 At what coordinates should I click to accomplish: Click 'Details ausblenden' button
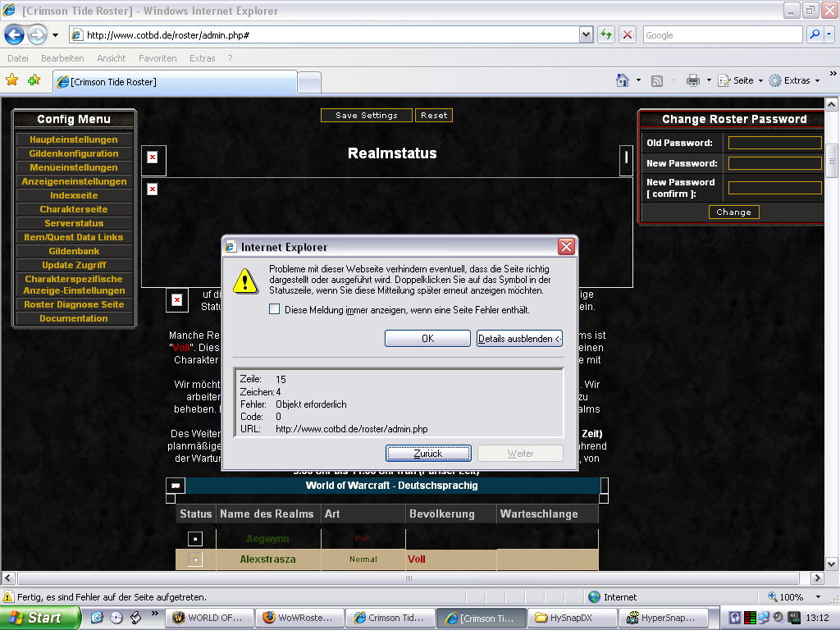point(519,339)
